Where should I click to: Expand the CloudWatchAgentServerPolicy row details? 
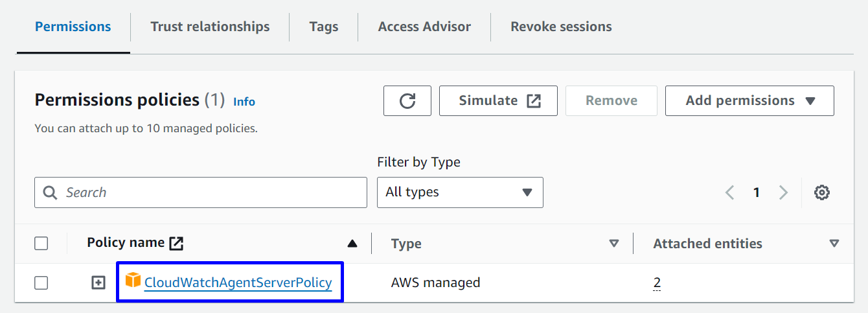pyautogui.click(x=98, y=283)
